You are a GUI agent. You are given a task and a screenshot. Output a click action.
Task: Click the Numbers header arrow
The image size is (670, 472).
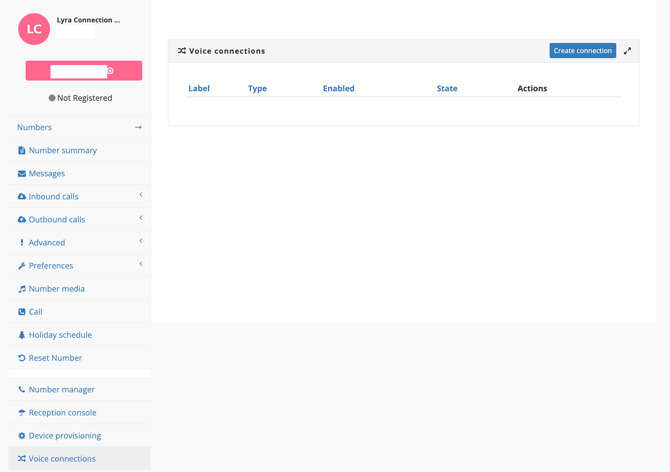coord(138,128)
